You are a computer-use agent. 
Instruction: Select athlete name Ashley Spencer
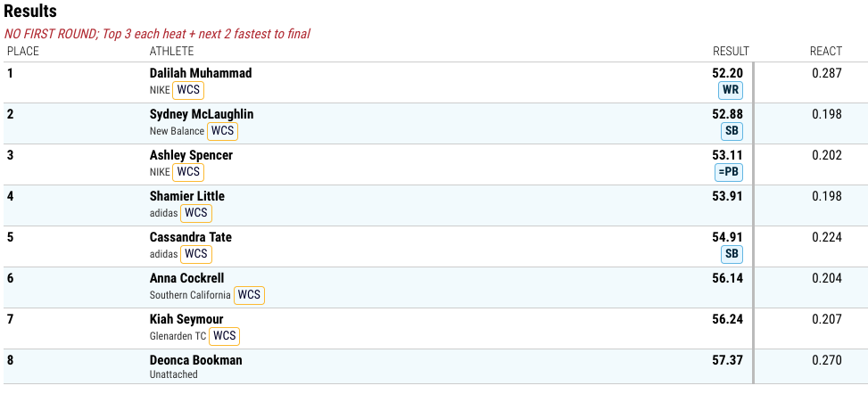pyautogui.click(x=191, y=155)
